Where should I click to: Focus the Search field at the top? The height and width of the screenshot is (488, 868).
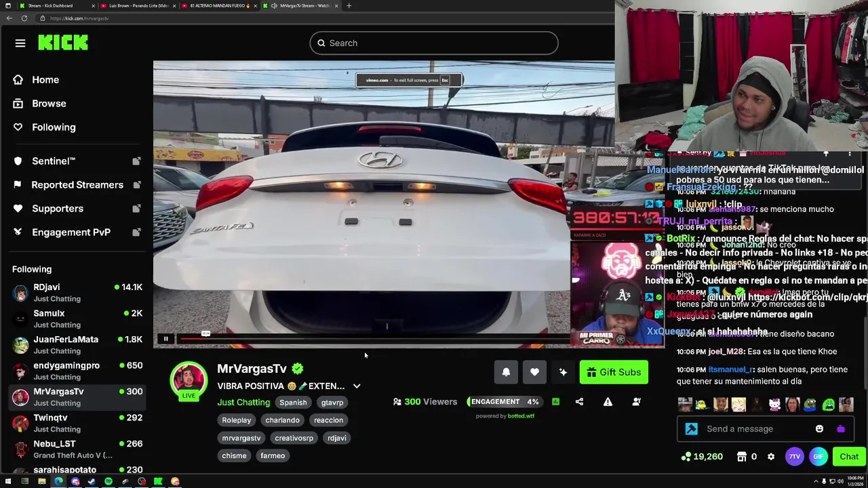pyautogui.click(x=434, y=43)
